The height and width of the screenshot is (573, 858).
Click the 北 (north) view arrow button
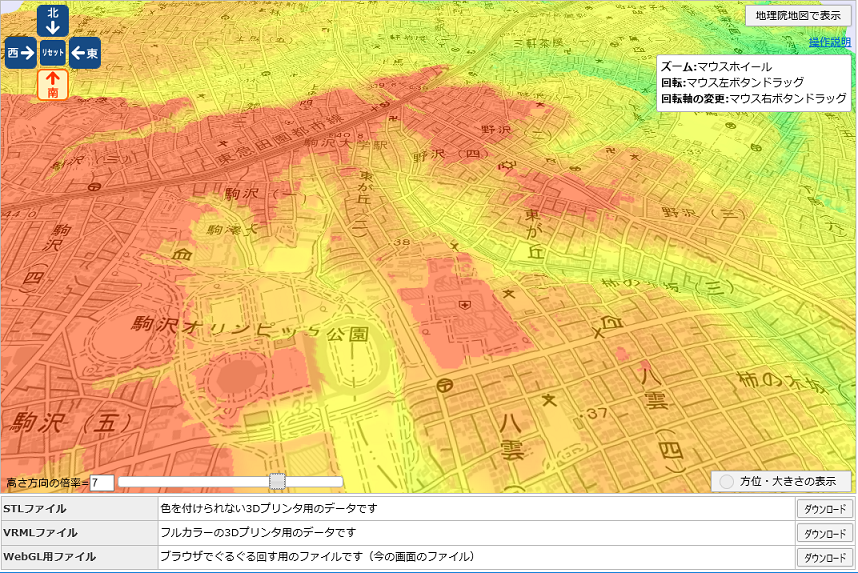tap(52, 21)
